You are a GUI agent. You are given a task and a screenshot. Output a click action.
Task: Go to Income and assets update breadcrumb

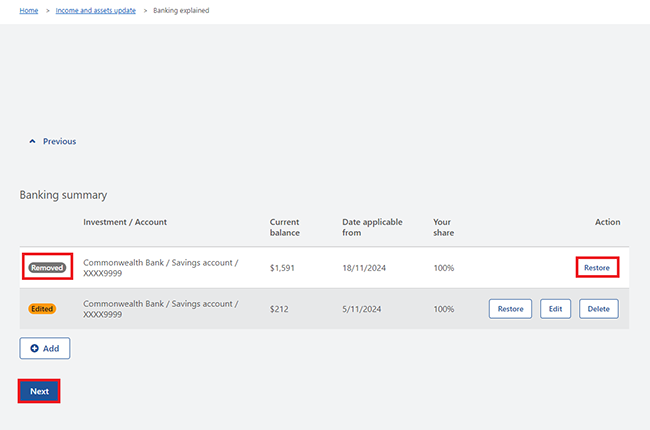pyautogui.click(x=96, y=10)
